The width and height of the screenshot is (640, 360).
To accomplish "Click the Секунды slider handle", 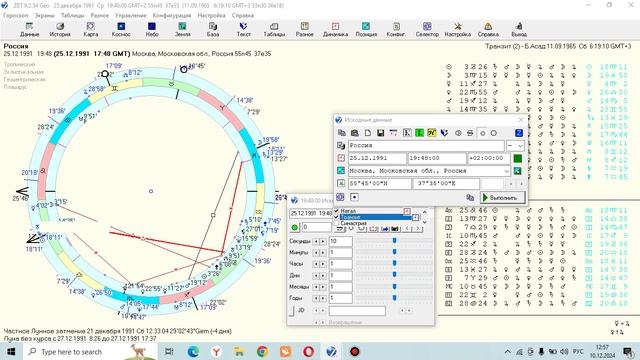I will [394, 241].
